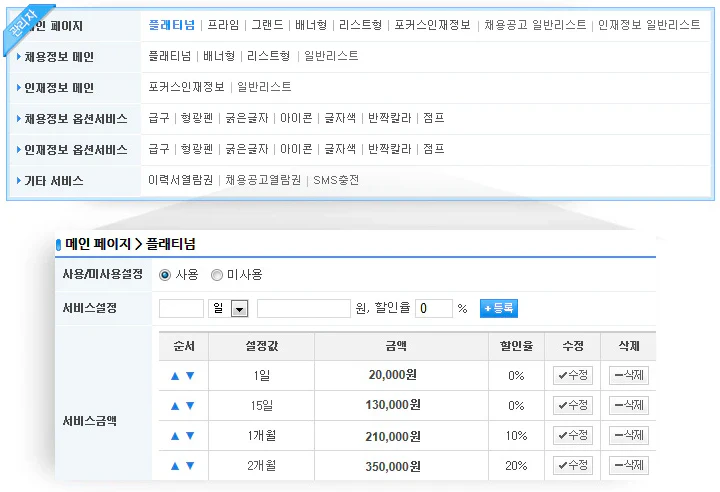This screenshot has height=492, width=720.
Task: Select the 미사용 radio button
Action: pyautogui.click(x=217, y=275)
